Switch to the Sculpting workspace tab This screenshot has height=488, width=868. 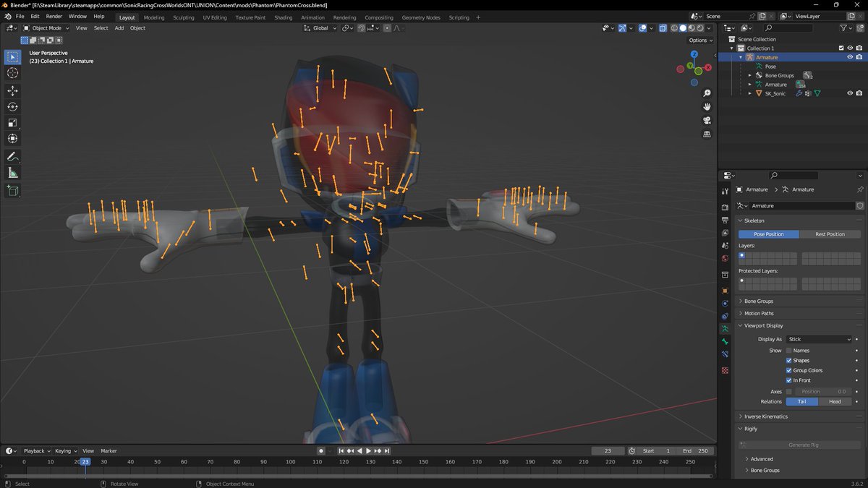click(x=183, y=17)
